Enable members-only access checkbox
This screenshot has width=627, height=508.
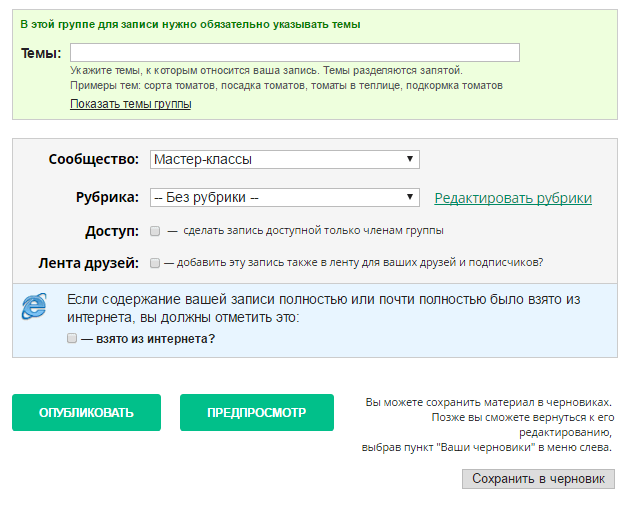pyautogui.click(x=155, y=231)
